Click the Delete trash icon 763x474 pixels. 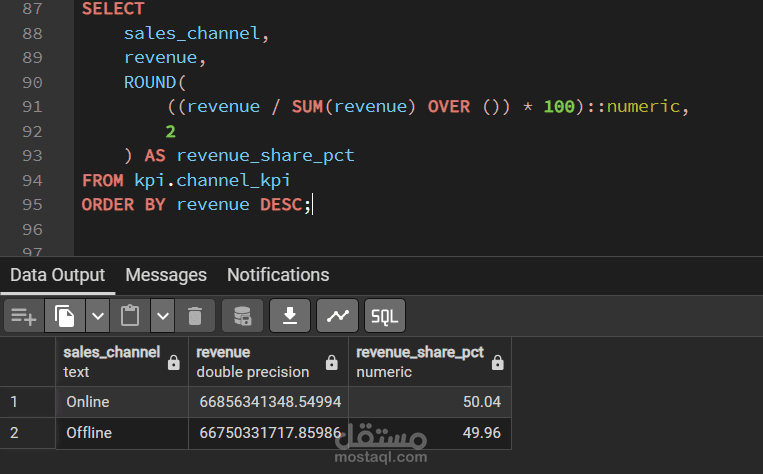pos(195,316)
